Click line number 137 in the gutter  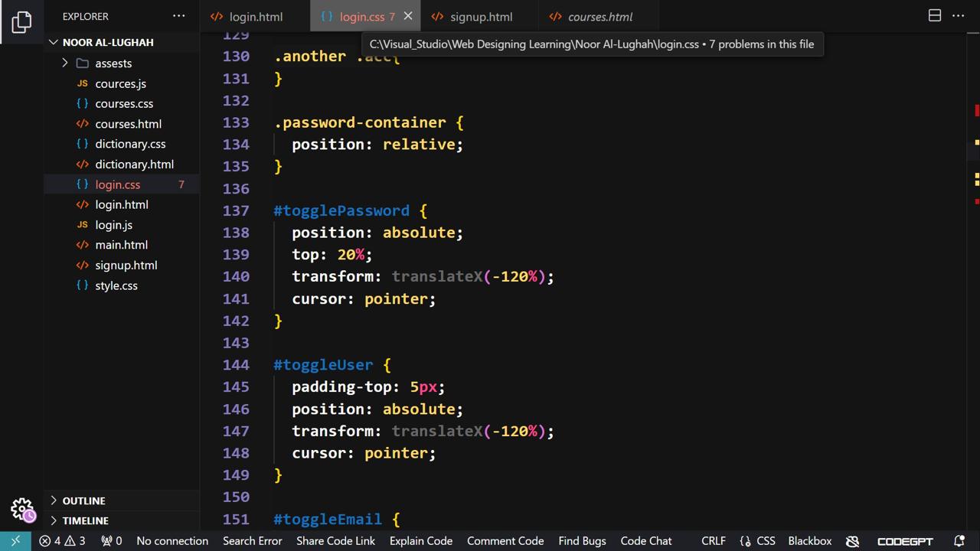click(236, 210)
